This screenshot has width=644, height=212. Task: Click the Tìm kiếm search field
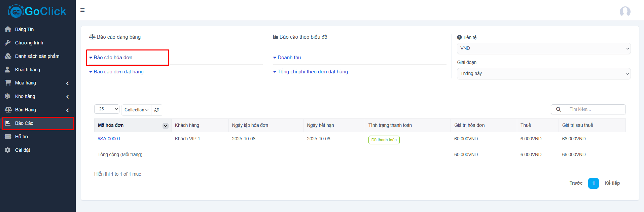point(596,109)
